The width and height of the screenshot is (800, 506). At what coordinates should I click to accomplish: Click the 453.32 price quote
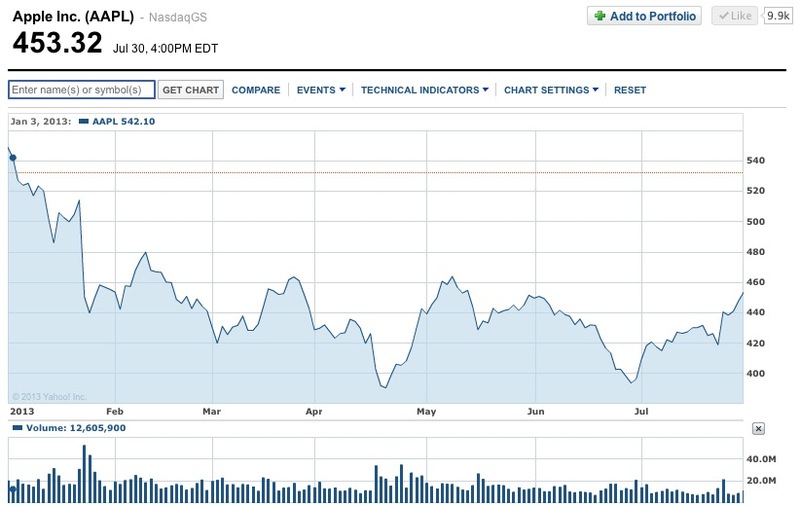point(57,42)
